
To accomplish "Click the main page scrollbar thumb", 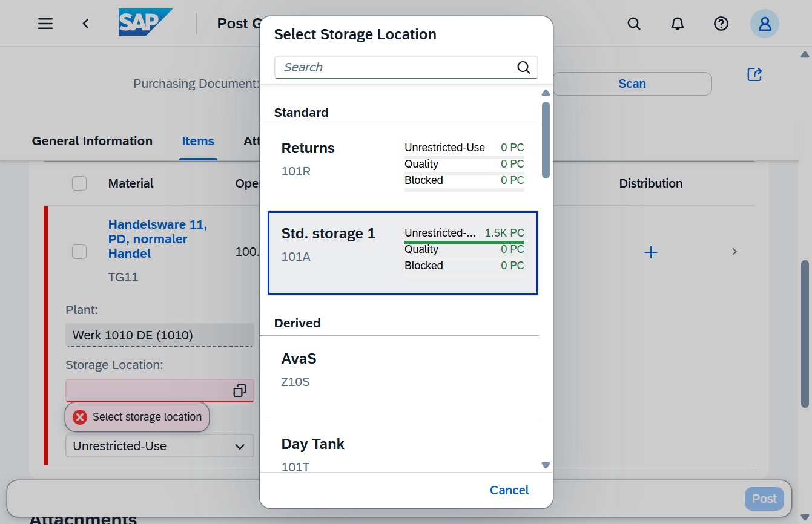I will point(805,333).
